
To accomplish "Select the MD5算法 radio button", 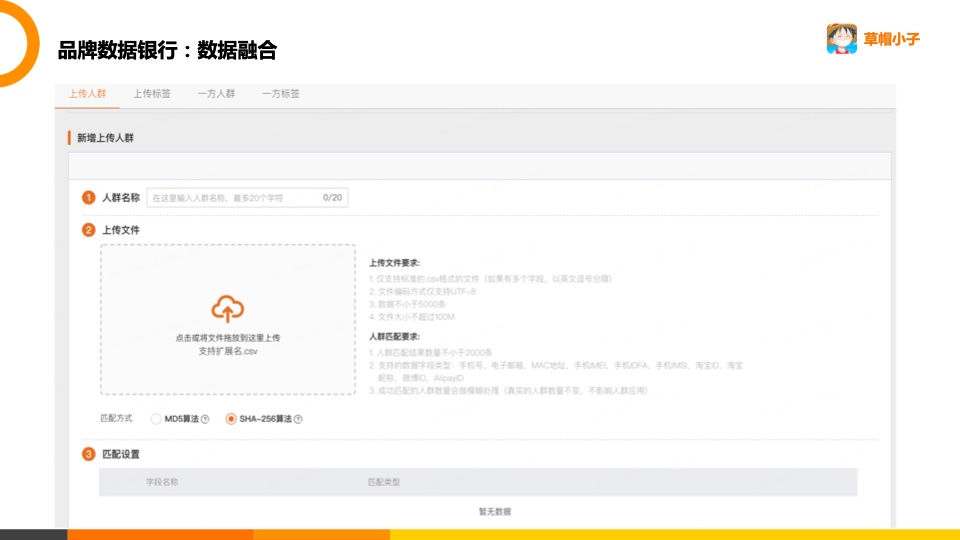I will pos(156,419).
